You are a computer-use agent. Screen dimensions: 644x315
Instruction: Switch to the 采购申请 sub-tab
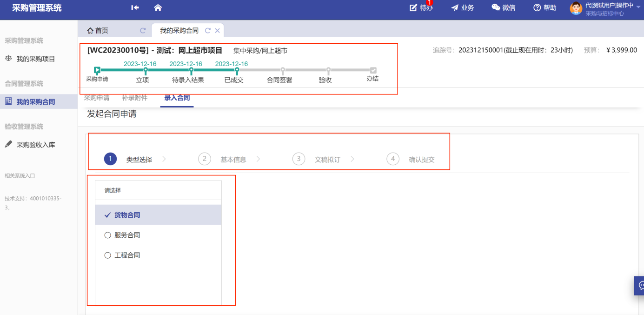click(97, 98)
